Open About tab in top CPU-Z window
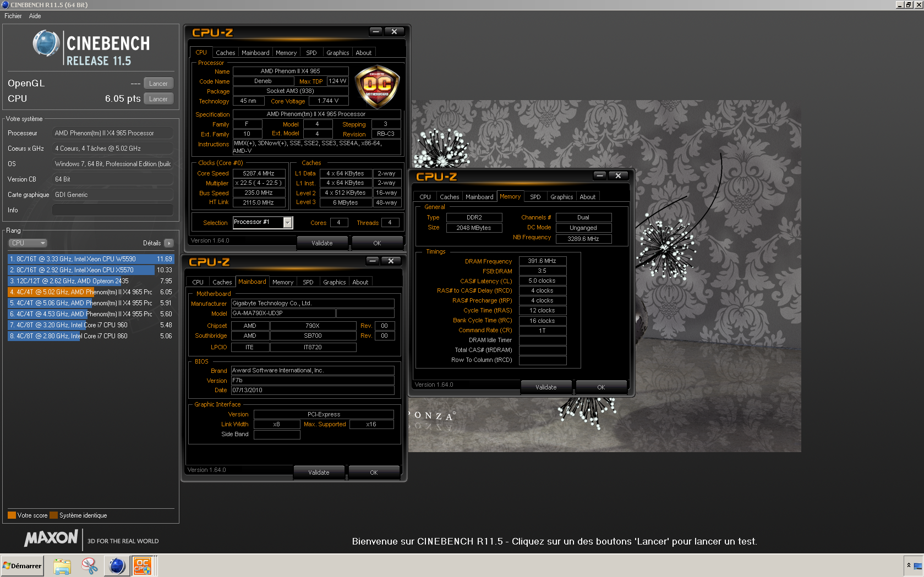 click(363, 53)
